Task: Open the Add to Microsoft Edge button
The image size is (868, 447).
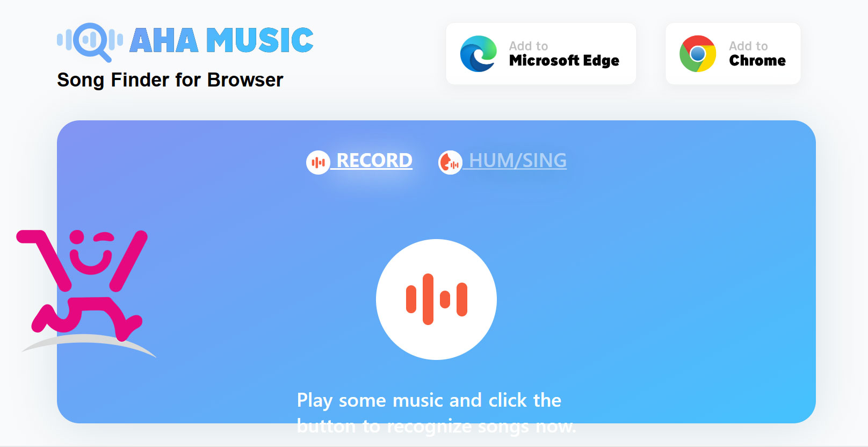Action: tap(541, 54)
